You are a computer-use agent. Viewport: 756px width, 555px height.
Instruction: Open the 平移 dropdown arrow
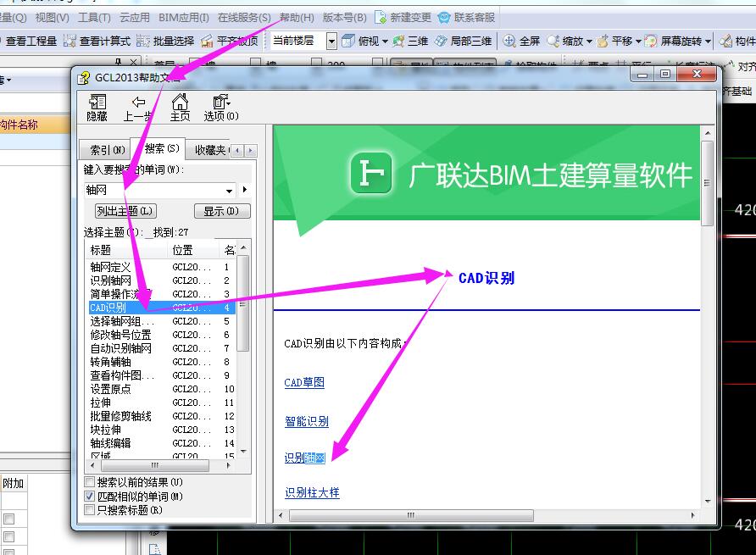coord(638,42)
